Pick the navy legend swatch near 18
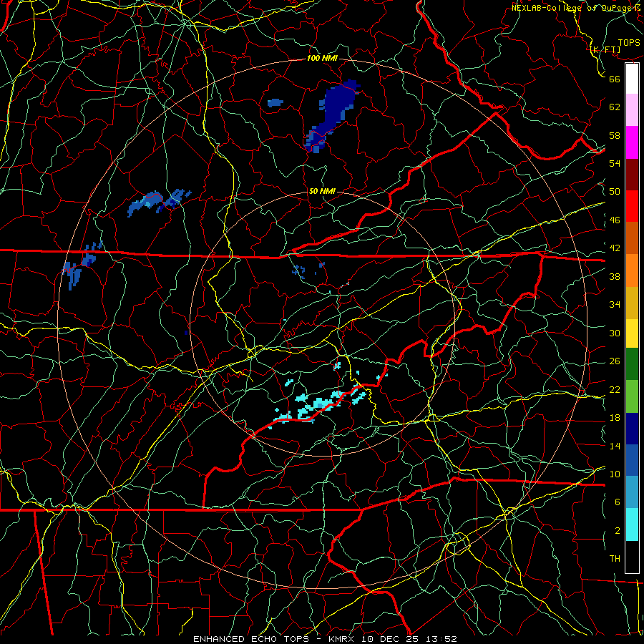Image resolution: width=644 pixels, height=644 pixels. [632, 429]
